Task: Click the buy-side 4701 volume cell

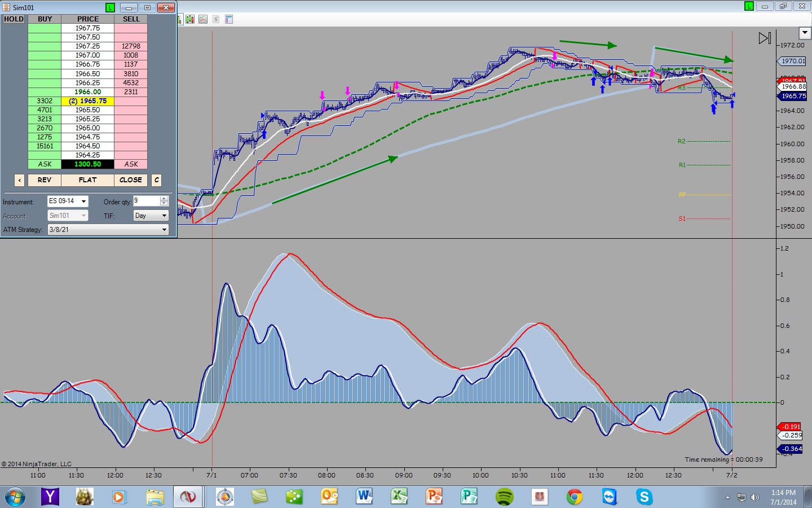Action: (45, 110)
